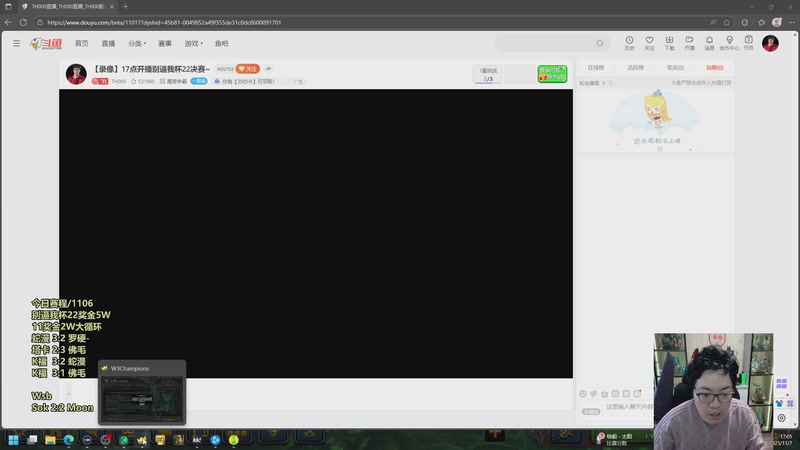Open File Explorer from taskbar
800x450 pixels.
pyautogui.click(x=50, y=440)
